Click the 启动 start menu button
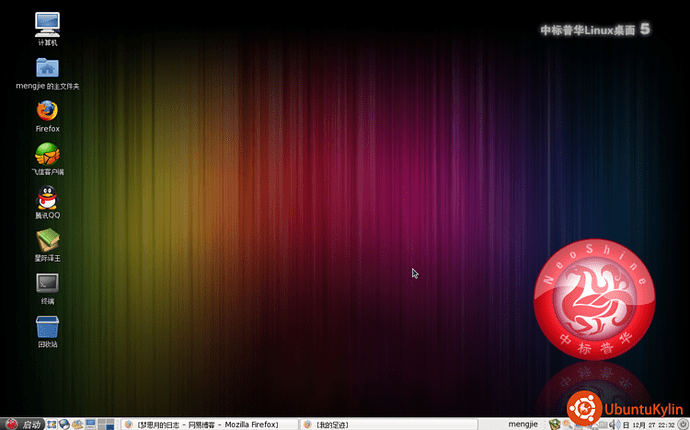Image resolution: width=690 pixels, height=430 pixels. pos(23,424)
